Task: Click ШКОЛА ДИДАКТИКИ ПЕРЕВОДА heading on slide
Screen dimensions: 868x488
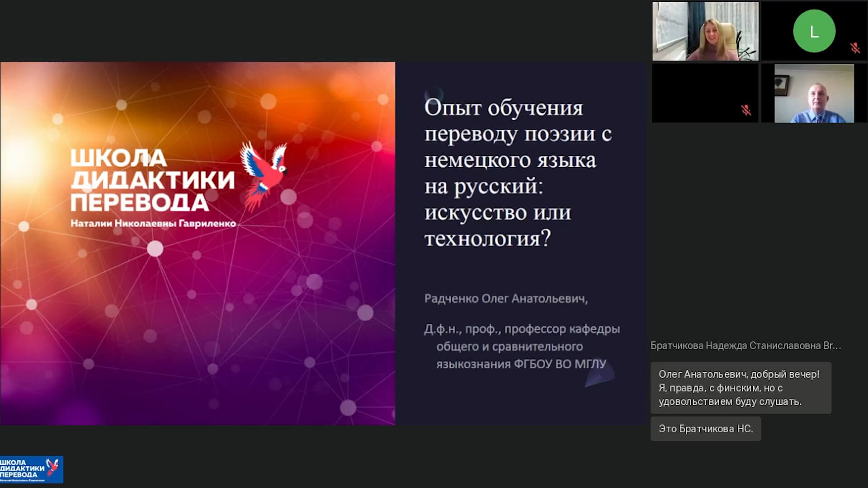Action: coord(152,180)
